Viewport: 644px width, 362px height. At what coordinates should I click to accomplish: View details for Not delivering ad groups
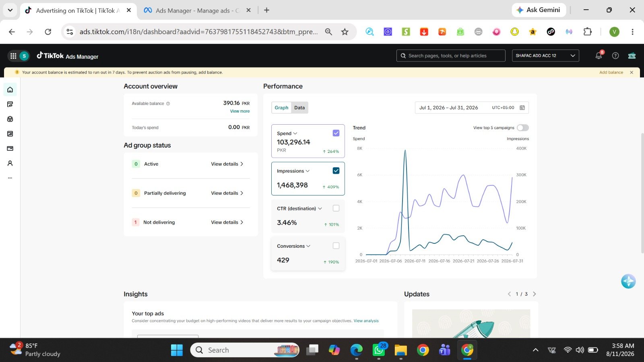tap(227, 222)
